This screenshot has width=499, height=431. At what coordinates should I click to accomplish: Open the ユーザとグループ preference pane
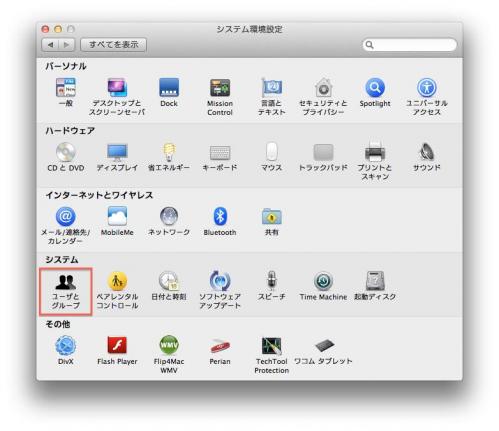point(66,291)
